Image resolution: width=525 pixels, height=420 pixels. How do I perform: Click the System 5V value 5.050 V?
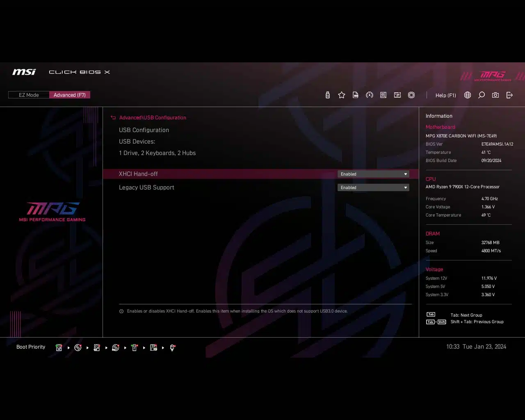(488, 287)
